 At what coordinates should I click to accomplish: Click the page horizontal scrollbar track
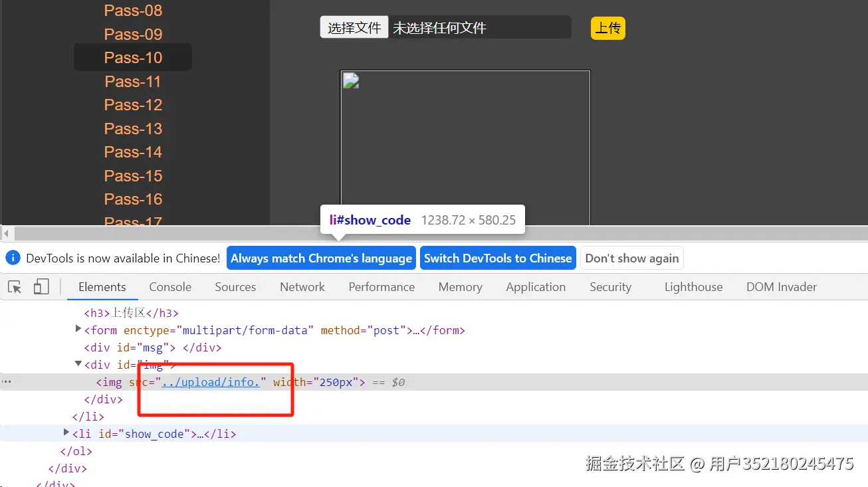click(x=441, y=233)
